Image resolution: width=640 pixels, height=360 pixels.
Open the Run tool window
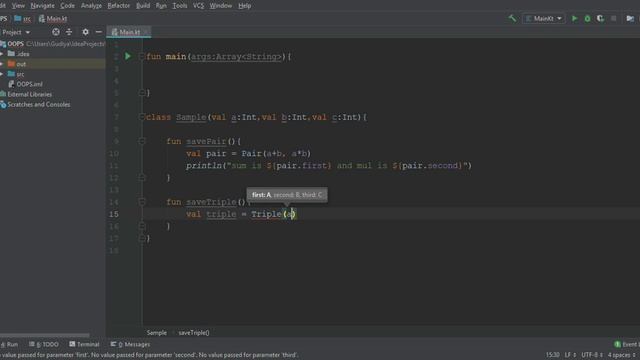[9, 344]
